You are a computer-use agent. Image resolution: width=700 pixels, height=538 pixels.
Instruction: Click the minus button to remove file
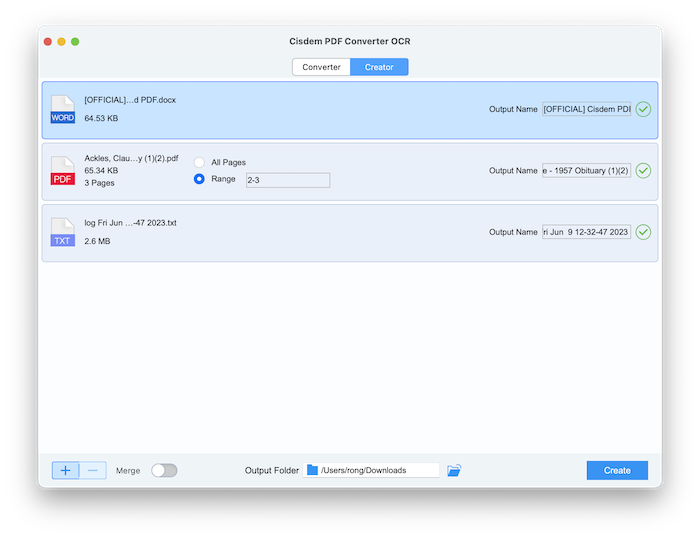pos(93,470)
